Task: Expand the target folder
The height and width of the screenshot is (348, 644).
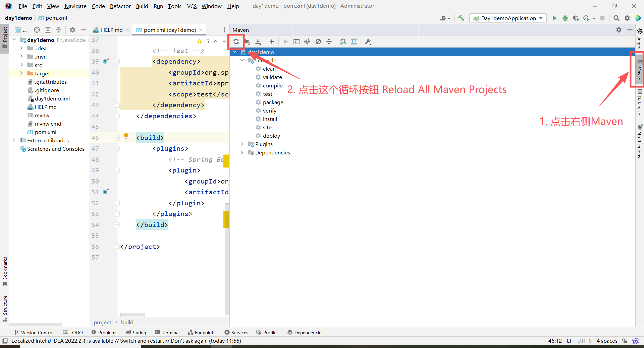Action: point(21,73)
